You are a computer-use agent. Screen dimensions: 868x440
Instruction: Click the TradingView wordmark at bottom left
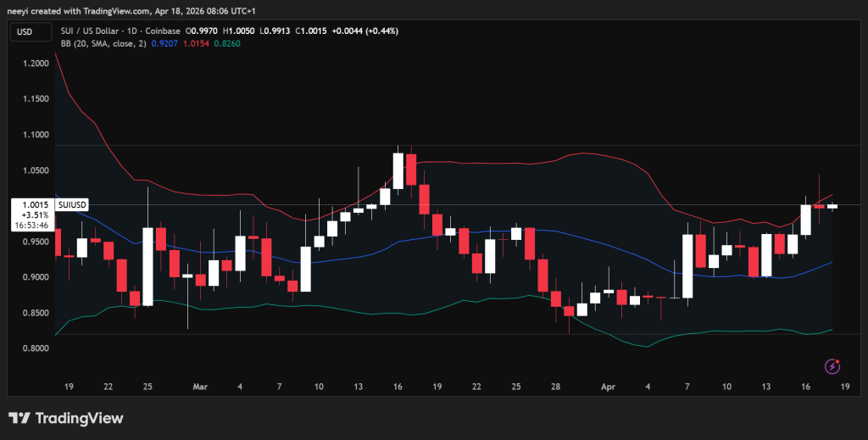click(x=79, y=418)
